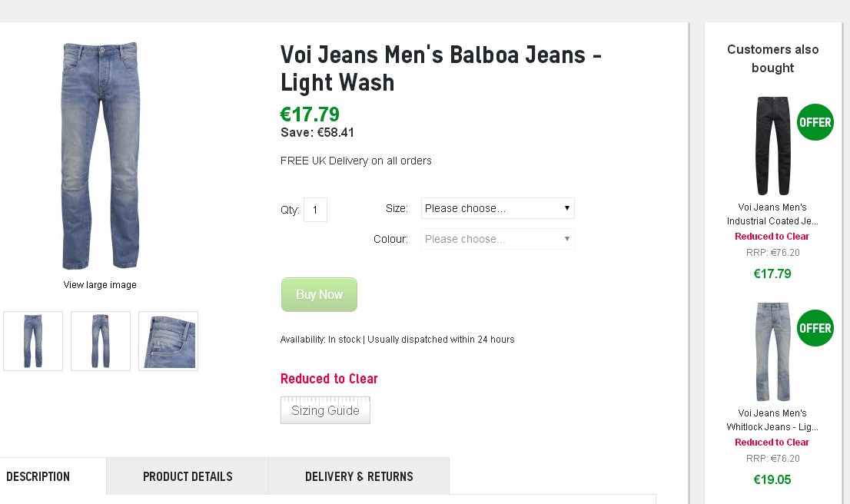
Task: Select the pocket close-up thumbnail
Action: (168, 341)
